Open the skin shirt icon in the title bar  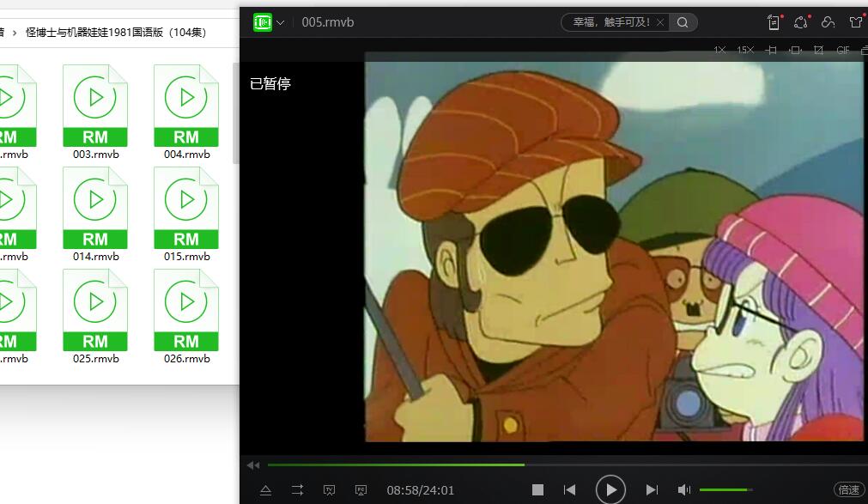(855, 22)
